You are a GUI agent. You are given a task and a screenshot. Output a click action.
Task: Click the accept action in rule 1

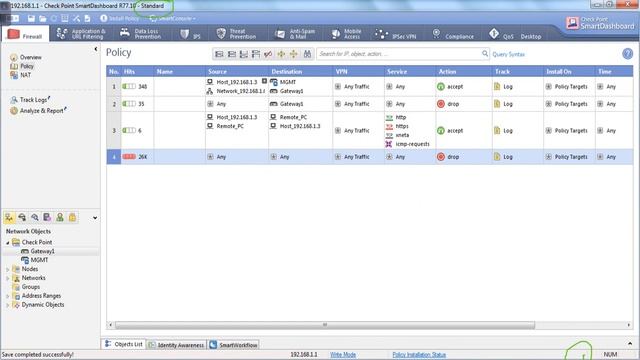pos(450,87)
